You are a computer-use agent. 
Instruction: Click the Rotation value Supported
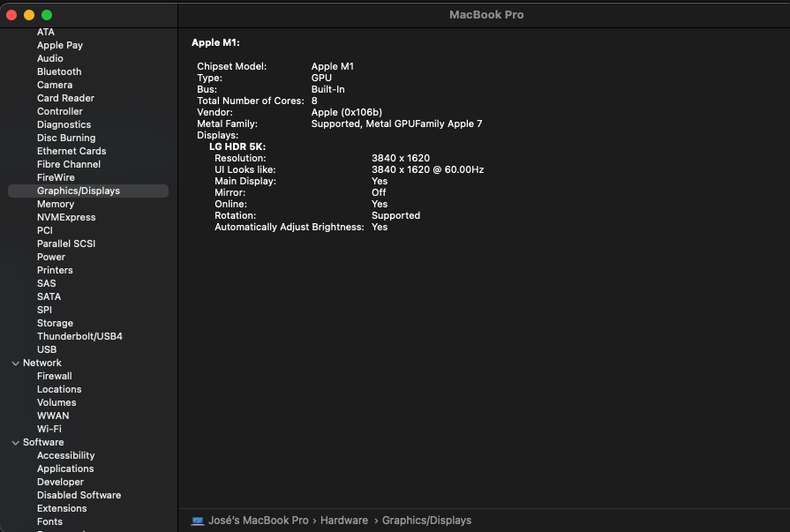click(395, 215)
